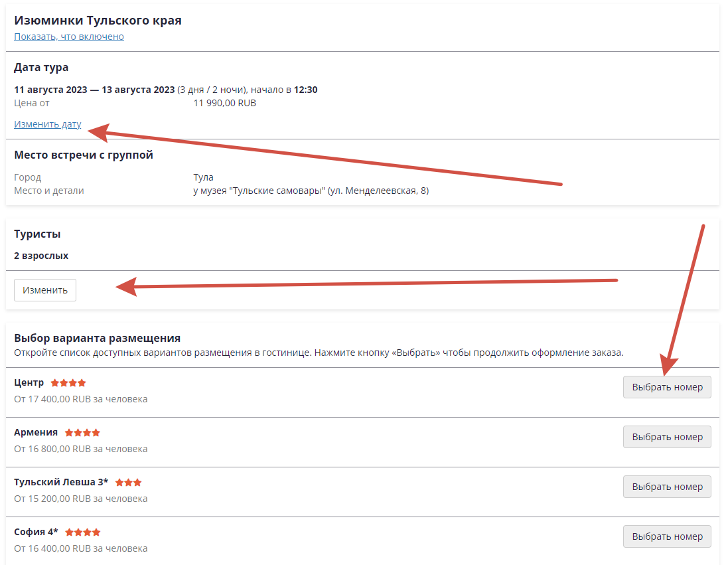
Task: Choose room for Тульский Левша 3*
Action: tap(667, 487)
